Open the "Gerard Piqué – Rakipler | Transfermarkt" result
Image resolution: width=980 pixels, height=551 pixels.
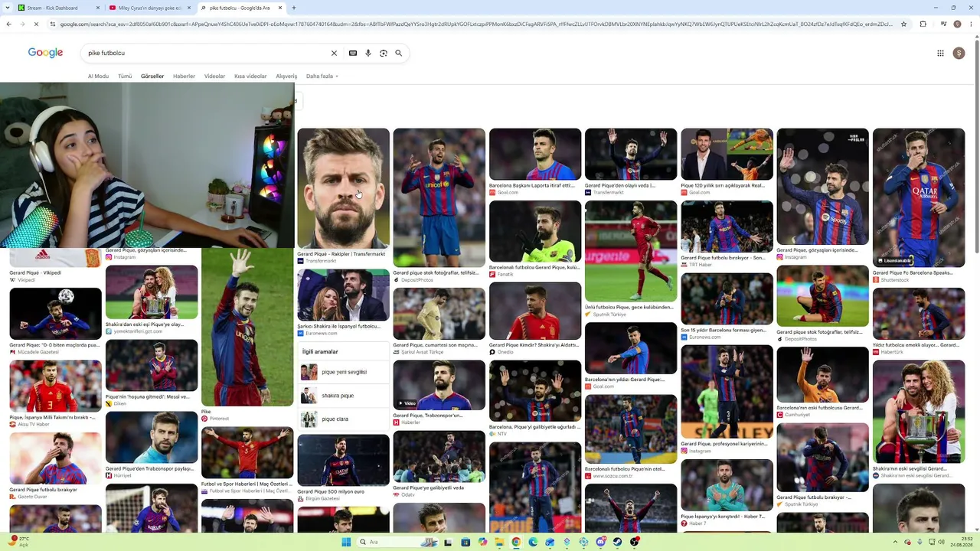click(x=341, y=254)
